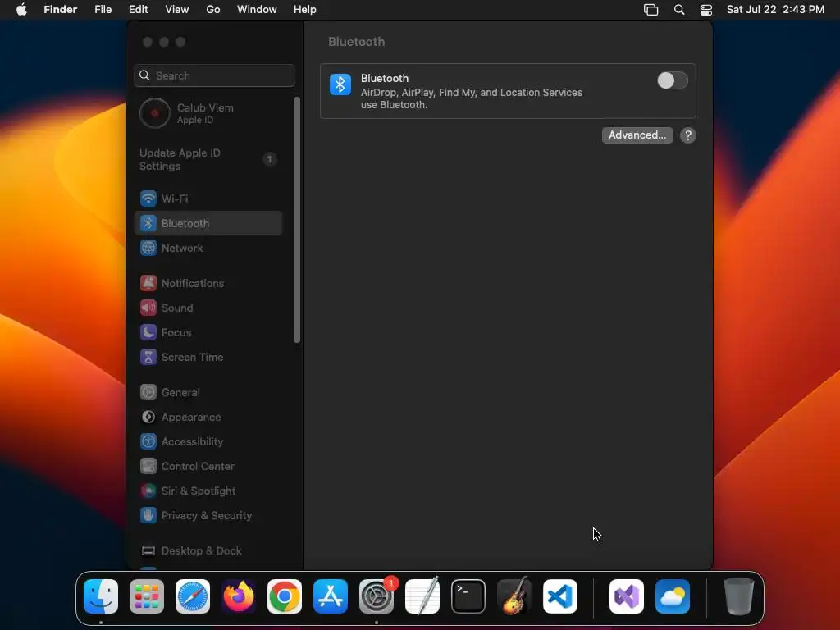
Task: Open Desktop & Dock icon in sidebar
Action: pos(148,551)
